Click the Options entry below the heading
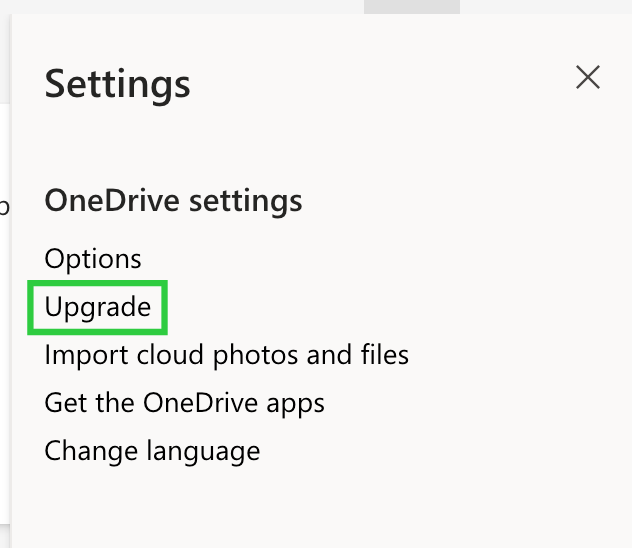 [x=93, y=259]
